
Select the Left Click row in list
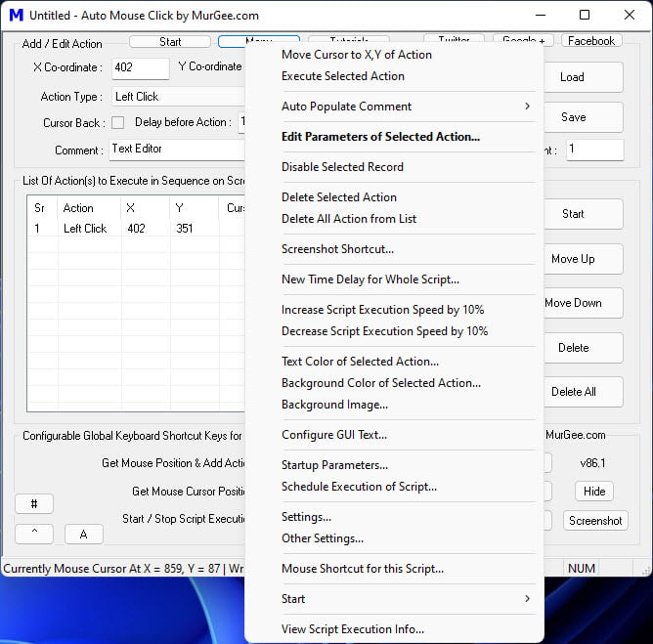click(136, 229)
